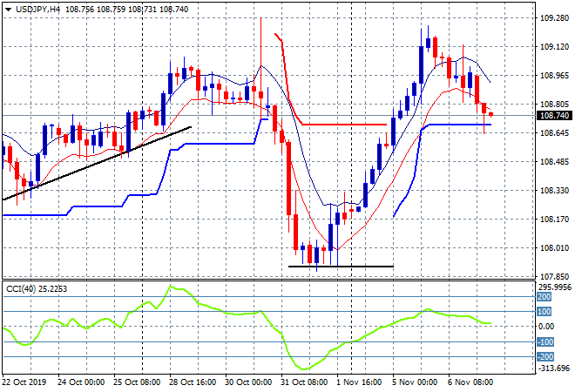Select the 24 Oct 00:00 time label
The height and width of the screenshot is (392, 575).
coord(81,382)
